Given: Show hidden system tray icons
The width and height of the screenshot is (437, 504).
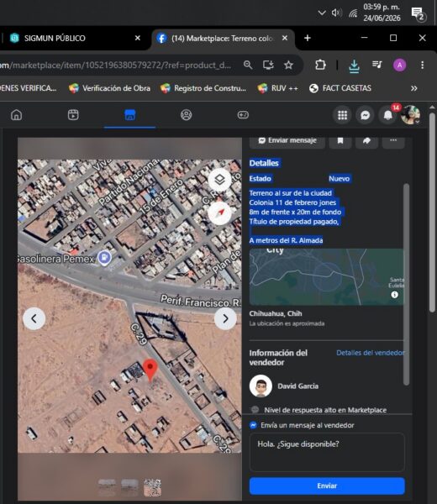Looking at the screenshot, I should [322, 13].
